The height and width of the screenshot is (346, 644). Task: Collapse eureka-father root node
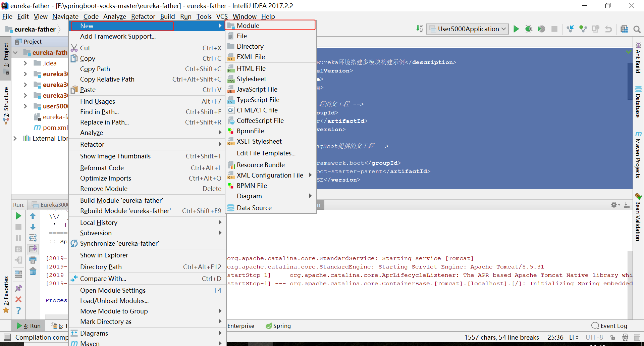(x=15, y=52)
